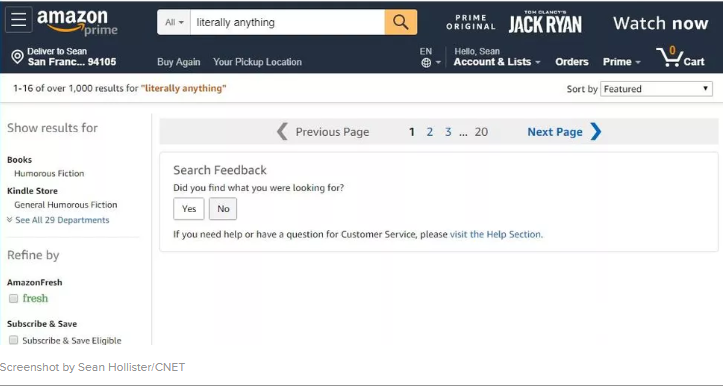This screenshot has height=387, width=726.
Task: Open visit the Help Section link
Action: tap(496, 234)
